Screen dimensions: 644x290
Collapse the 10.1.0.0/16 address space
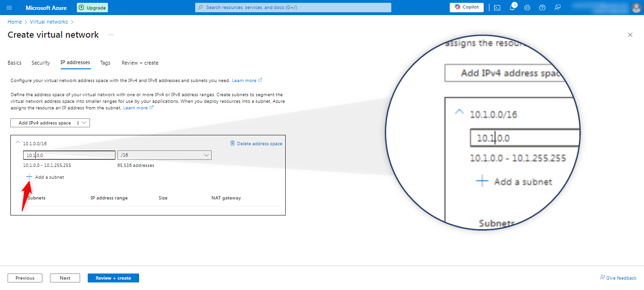point(18,143)
